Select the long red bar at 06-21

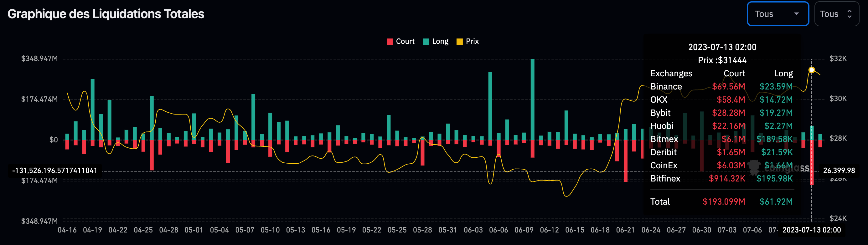point(625,161)
